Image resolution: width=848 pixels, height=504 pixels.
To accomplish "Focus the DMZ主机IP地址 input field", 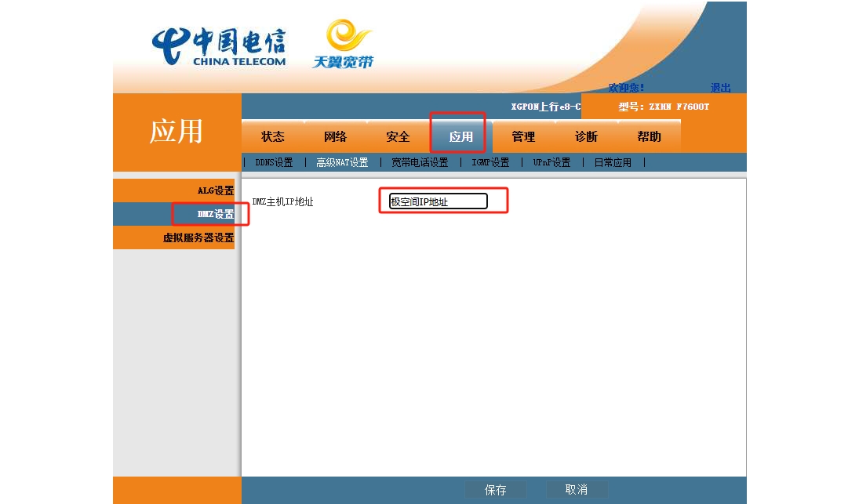I will tap(439, 201).
